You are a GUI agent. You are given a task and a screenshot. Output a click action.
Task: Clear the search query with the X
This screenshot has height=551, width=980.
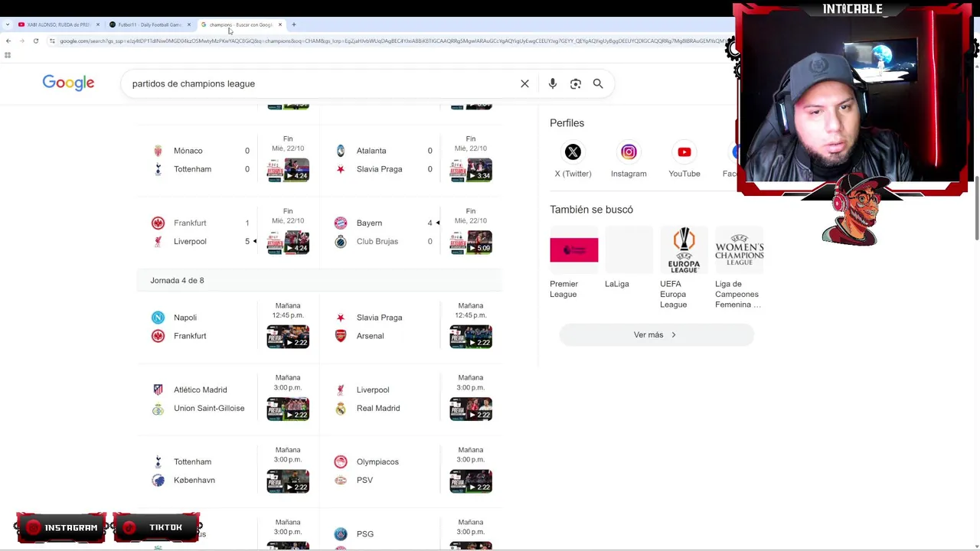[524, 83]
